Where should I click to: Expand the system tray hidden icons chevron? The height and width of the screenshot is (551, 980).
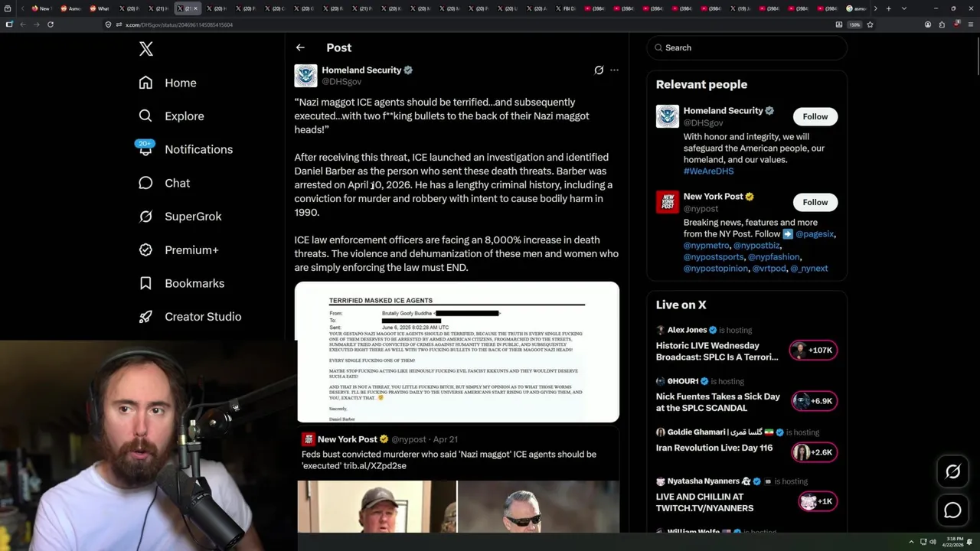(x=911, y=543)
